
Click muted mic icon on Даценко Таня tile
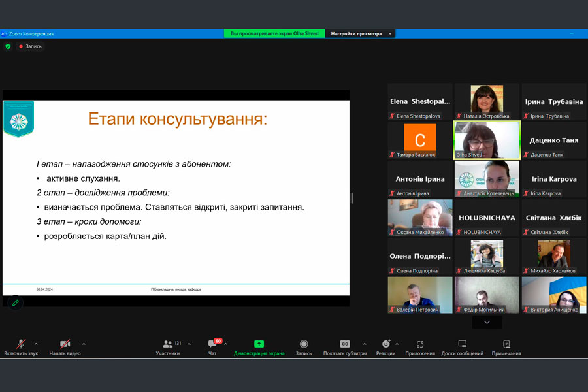526,155
